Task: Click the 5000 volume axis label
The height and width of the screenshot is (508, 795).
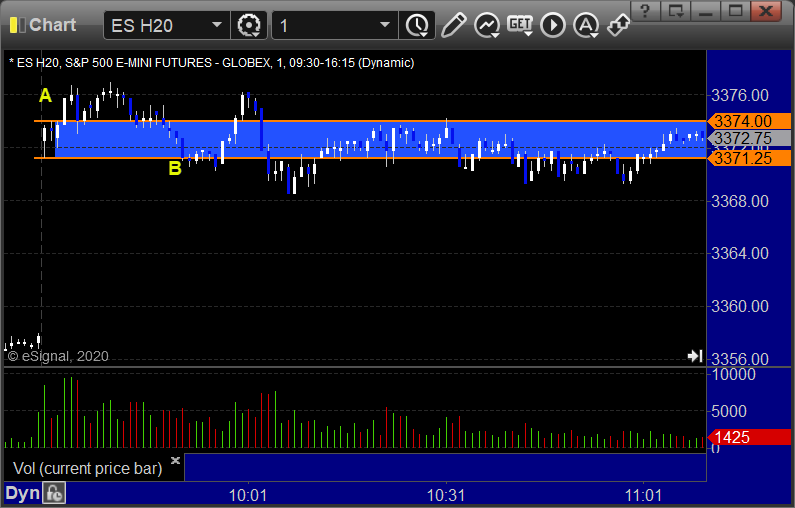Action: pos(729,411)
